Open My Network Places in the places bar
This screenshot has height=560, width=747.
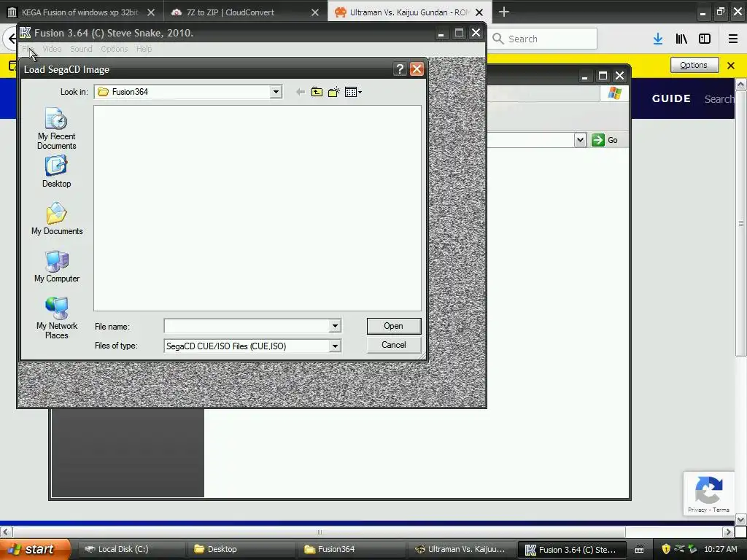point(57,318)
